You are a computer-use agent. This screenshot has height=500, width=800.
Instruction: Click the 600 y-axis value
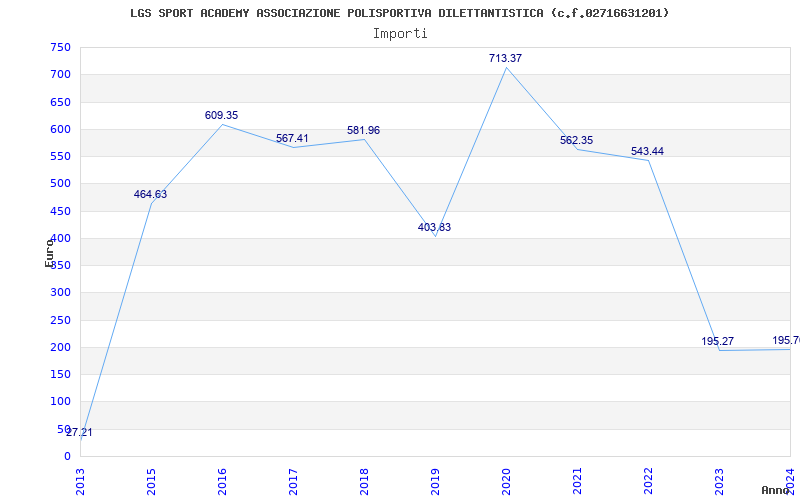click(60, 129)
